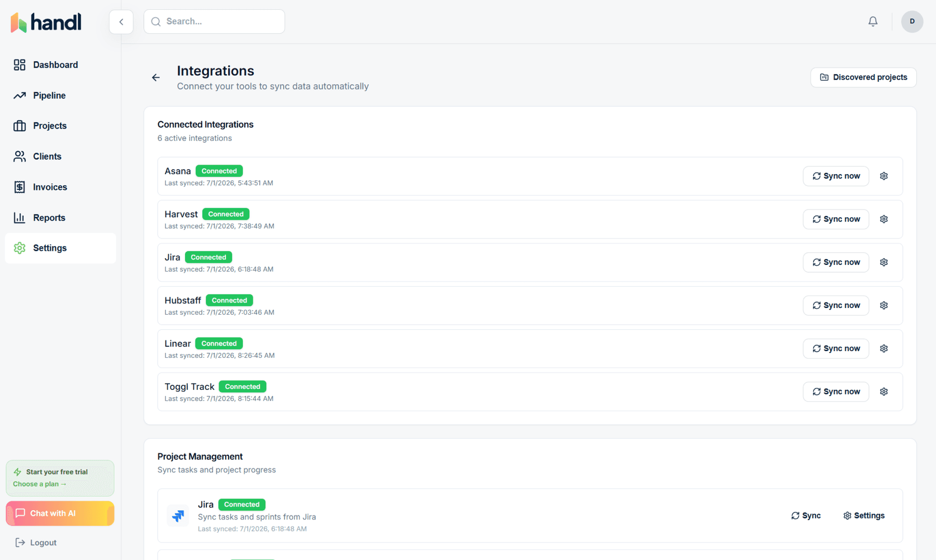The image size is (936, 560).
Task: Click Start your free trial banner
Action: [60, 478]
